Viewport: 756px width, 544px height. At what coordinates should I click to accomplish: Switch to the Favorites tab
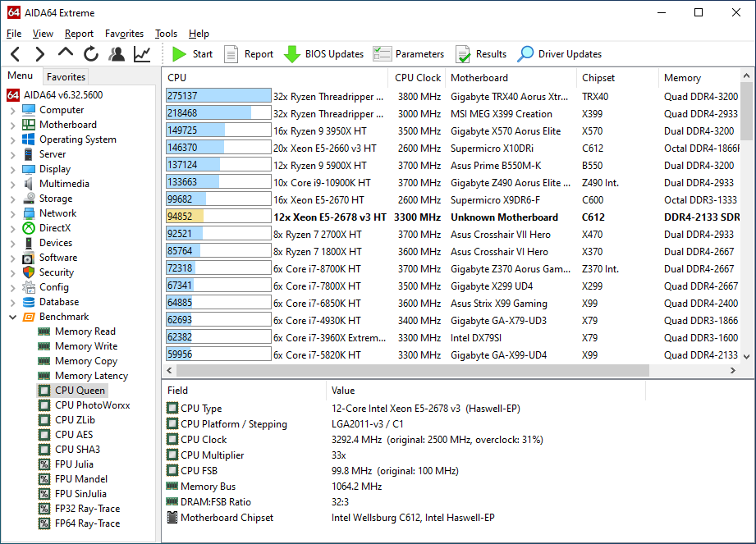point(66,76)
